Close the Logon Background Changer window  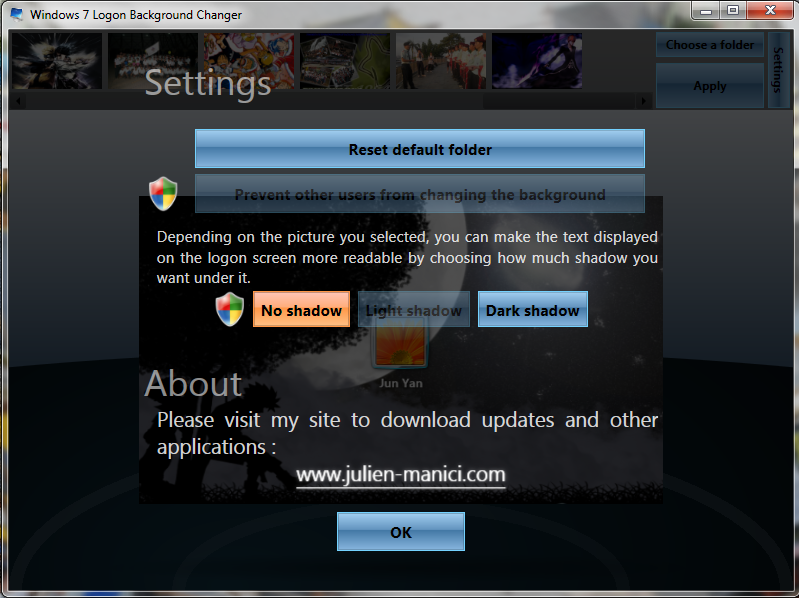tap(770, 11)
